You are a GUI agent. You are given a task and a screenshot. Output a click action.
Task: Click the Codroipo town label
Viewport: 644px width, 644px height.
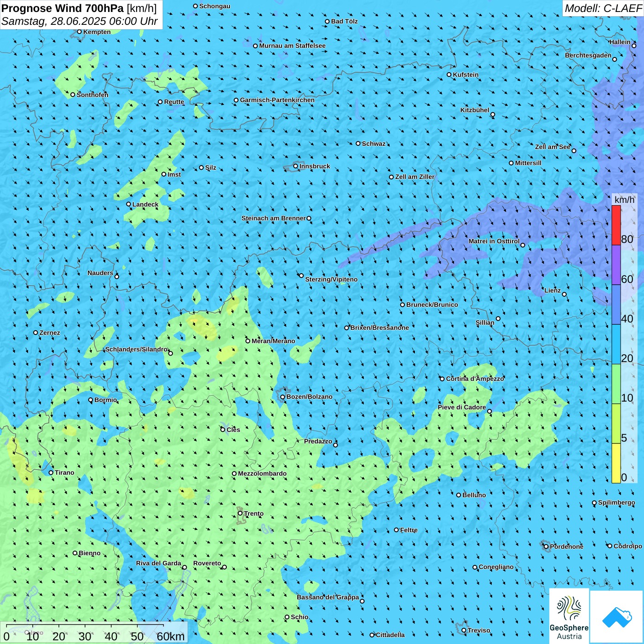point(627,546)
